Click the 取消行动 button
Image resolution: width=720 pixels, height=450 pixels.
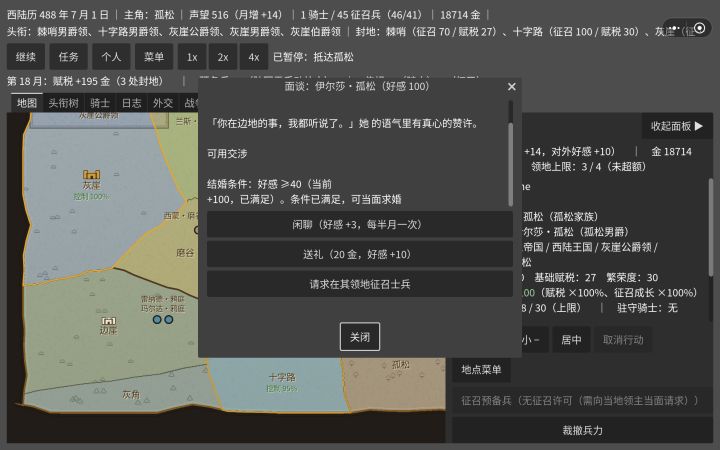(623, 340)
